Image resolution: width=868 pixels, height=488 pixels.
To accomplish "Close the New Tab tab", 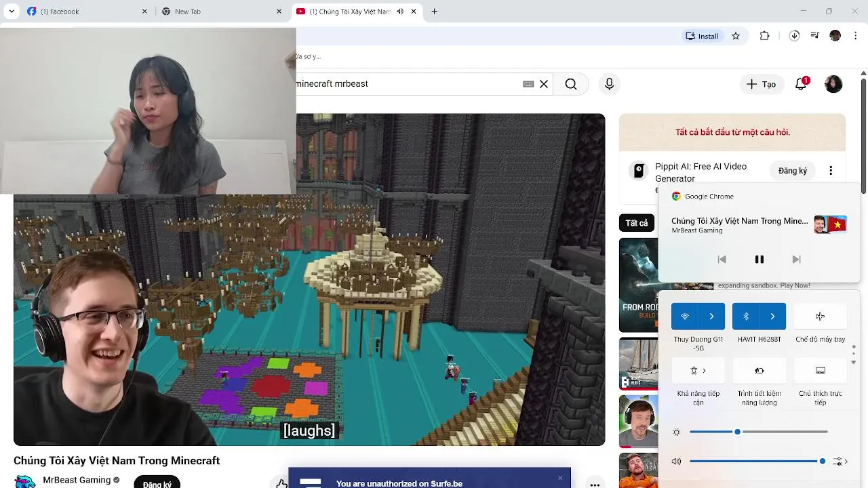I will click(279, 12).
